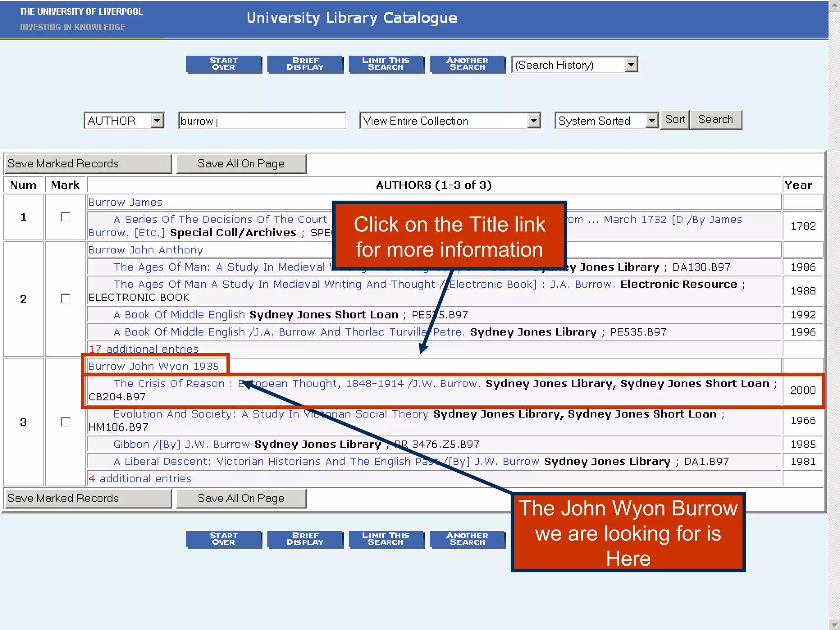Click the top Brief Display button
The image size is (840, 630).
[x=305, y=64]
